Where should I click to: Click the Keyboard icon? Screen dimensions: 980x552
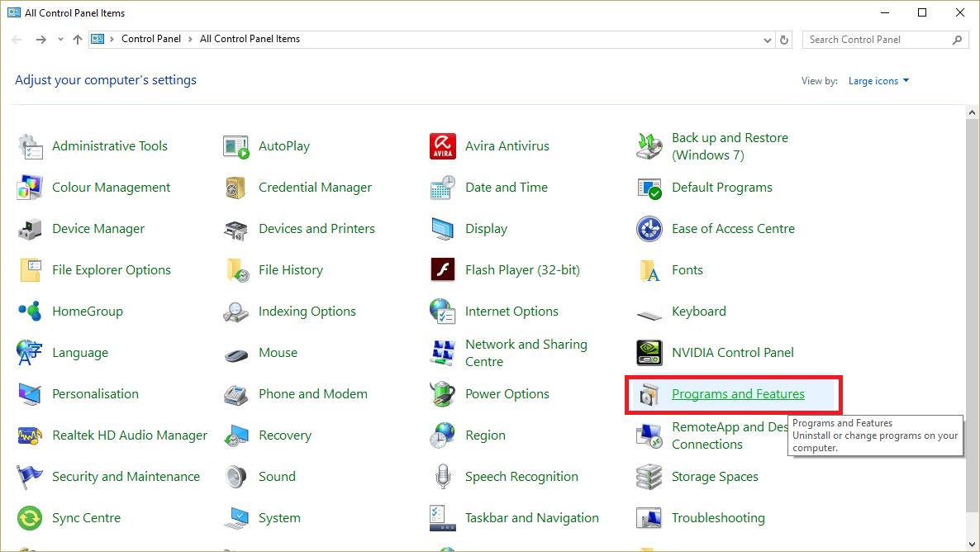649,316
